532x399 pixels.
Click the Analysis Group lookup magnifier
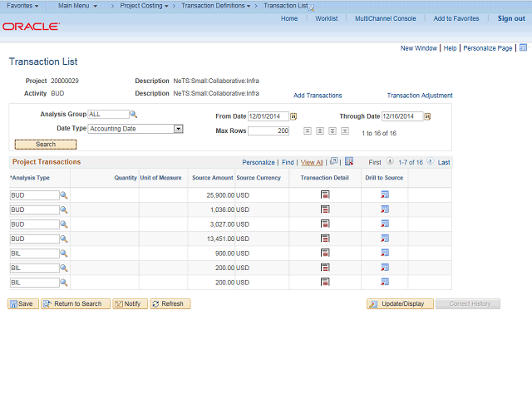pyautogui.click(x=133, y=114)
